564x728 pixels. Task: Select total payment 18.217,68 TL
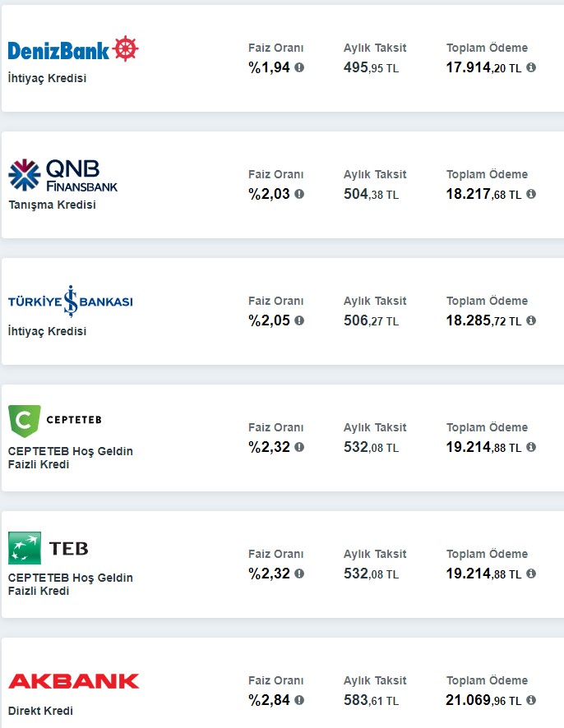(483, 194)
